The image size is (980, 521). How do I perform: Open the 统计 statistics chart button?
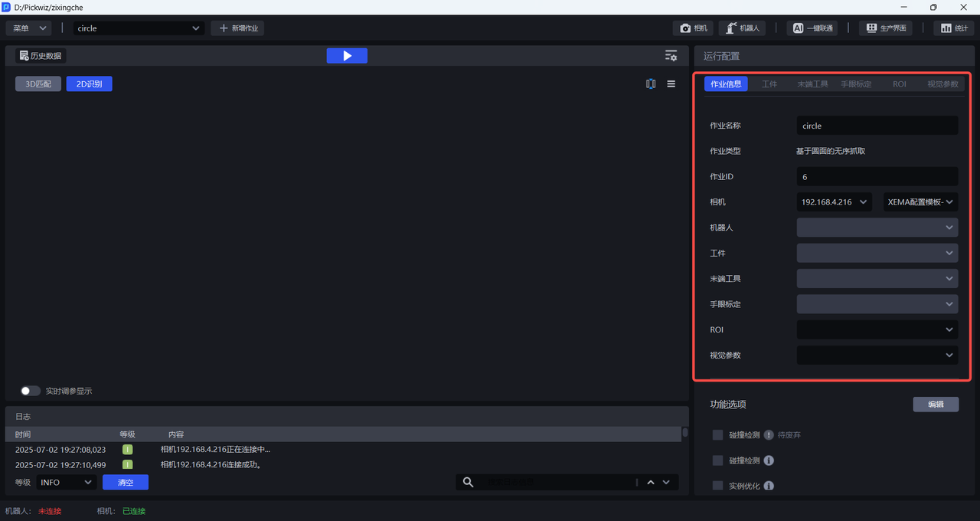coord(953,28)
